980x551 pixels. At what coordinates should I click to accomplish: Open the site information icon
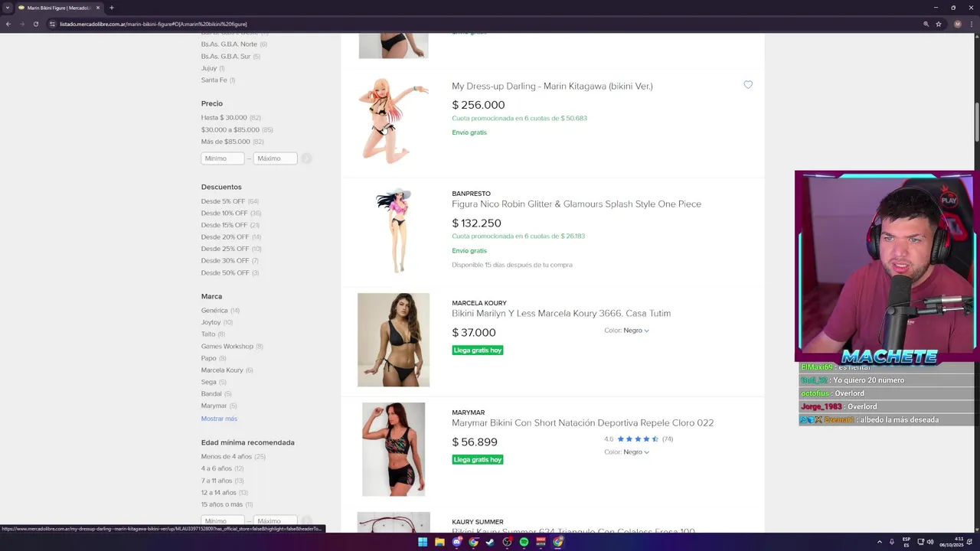[x=53, y=24]
